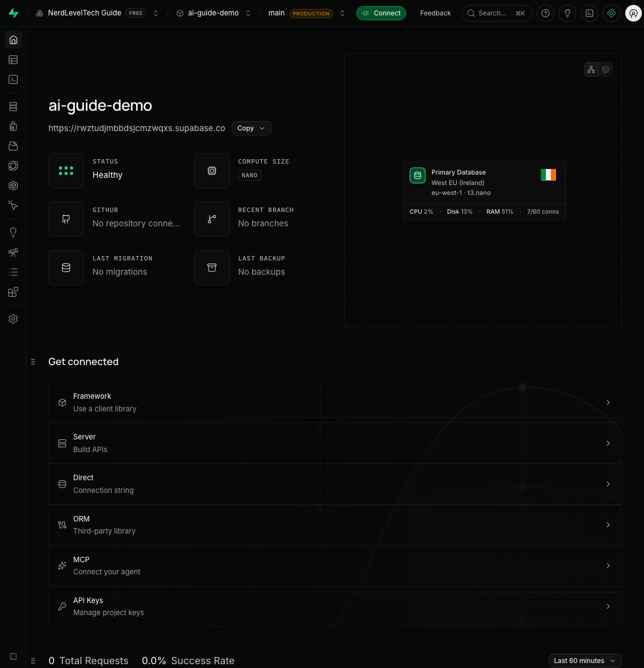The width and height of the screenshot is (644, 668).
Task: Open the ai-guide-demo project switcher chevrons
Action: pyautogui.click(x=248, y=13)
